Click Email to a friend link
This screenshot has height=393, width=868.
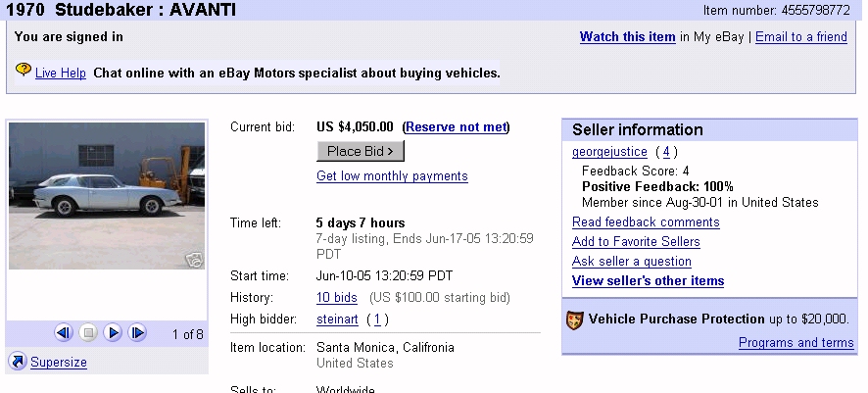point(800,37)
